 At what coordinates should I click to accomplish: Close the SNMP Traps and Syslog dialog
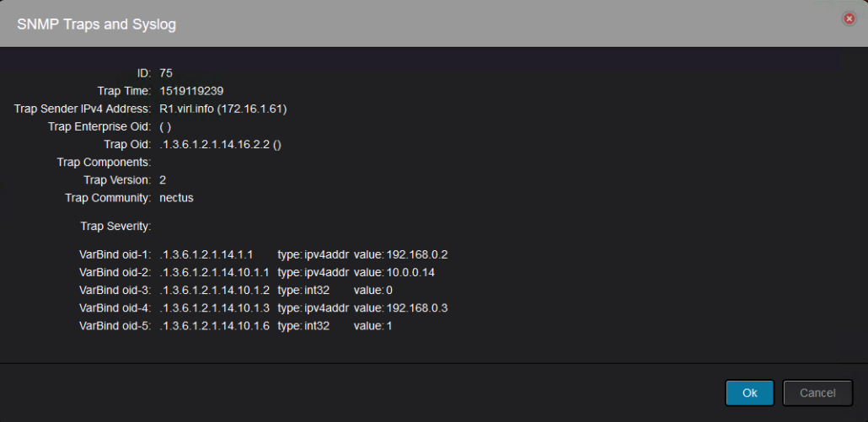coord(849,19)
